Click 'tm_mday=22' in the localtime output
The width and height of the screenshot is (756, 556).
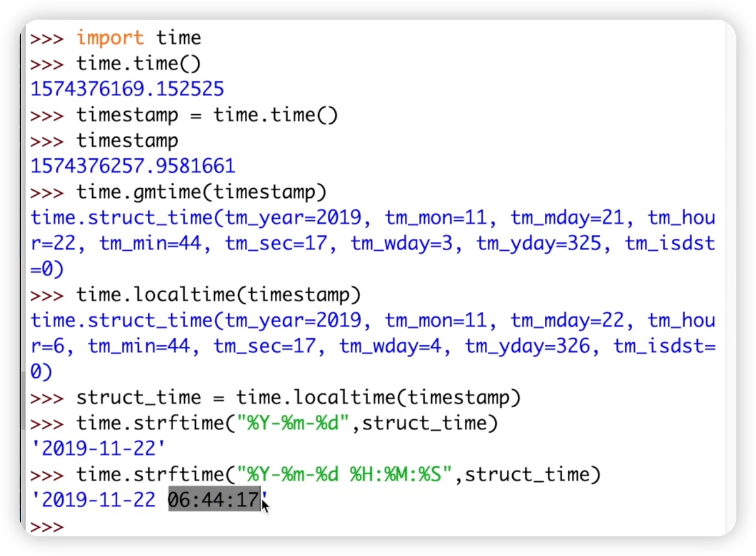[567, 321]
